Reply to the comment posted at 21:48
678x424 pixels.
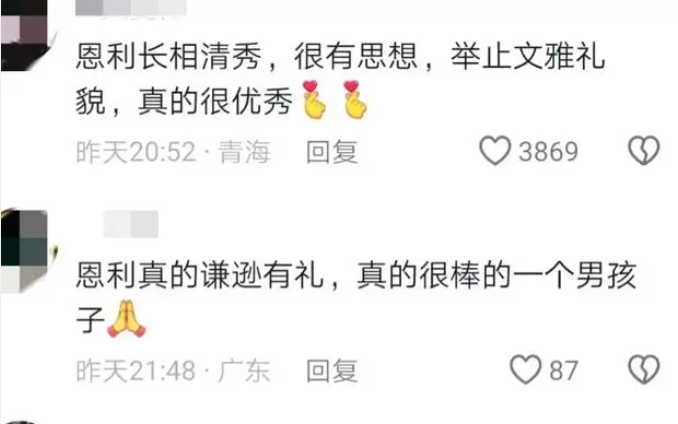point(332,371)
